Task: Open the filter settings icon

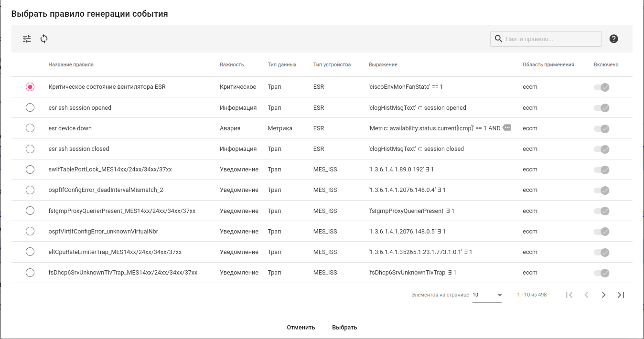Action: coord(27,39)
